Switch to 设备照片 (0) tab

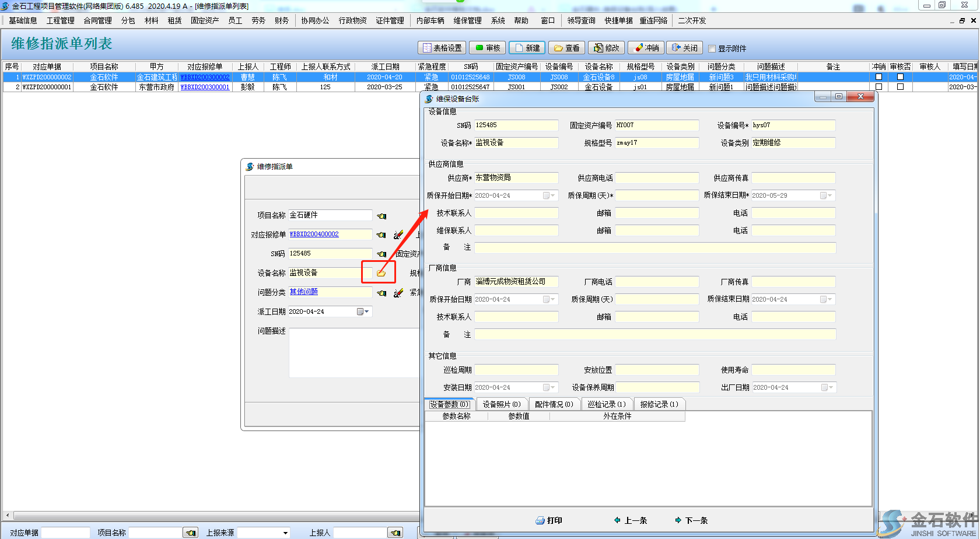pyautogui.click(x=502, y=404)
